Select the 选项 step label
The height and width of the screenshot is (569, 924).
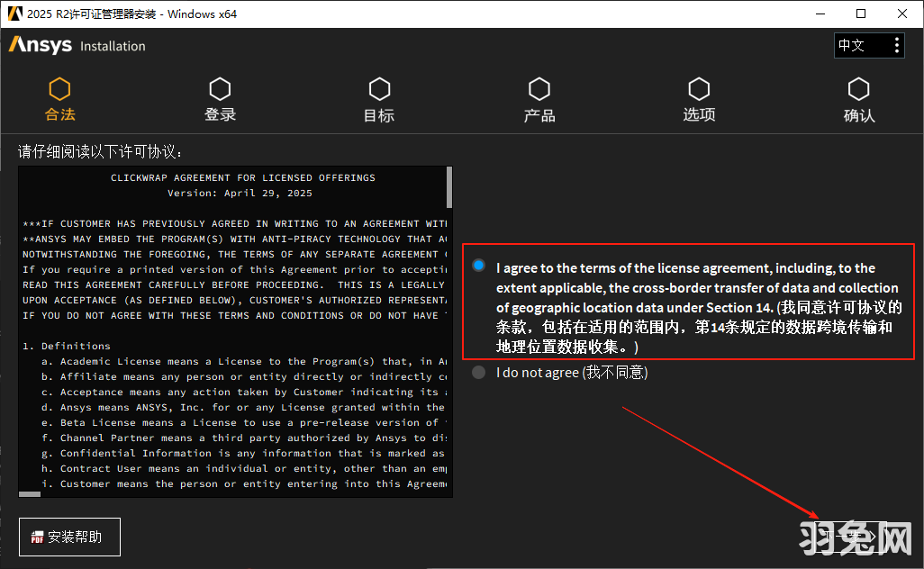coord(699,114)
